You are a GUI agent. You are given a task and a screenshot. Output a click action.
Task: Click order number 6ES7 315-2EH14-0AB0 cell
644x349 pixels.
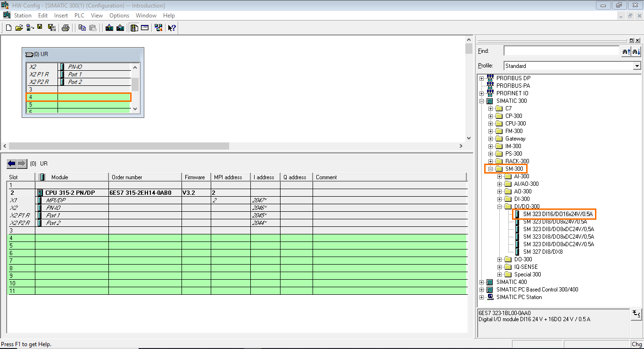[145, 193]
